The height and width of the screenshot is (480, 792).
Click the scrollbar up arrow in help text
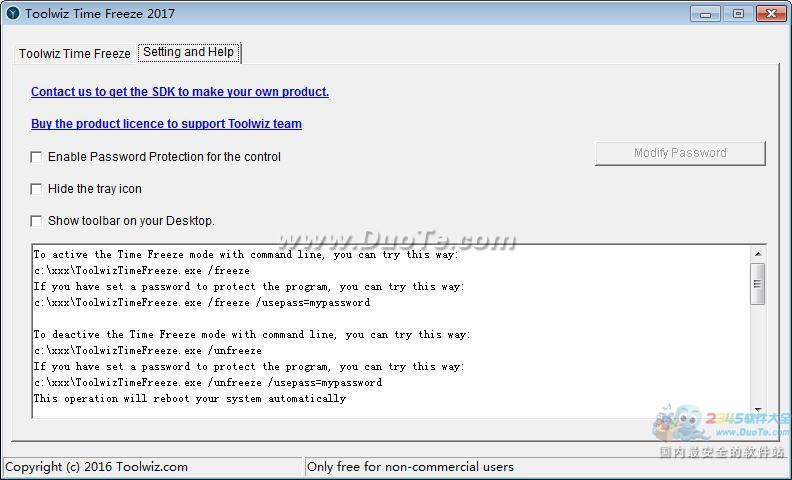tap(758, 254)
